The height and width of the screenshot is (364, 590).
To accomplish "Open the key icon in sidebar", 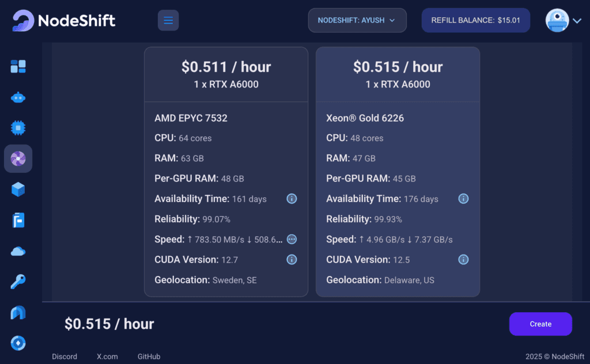I will (18, 281).
